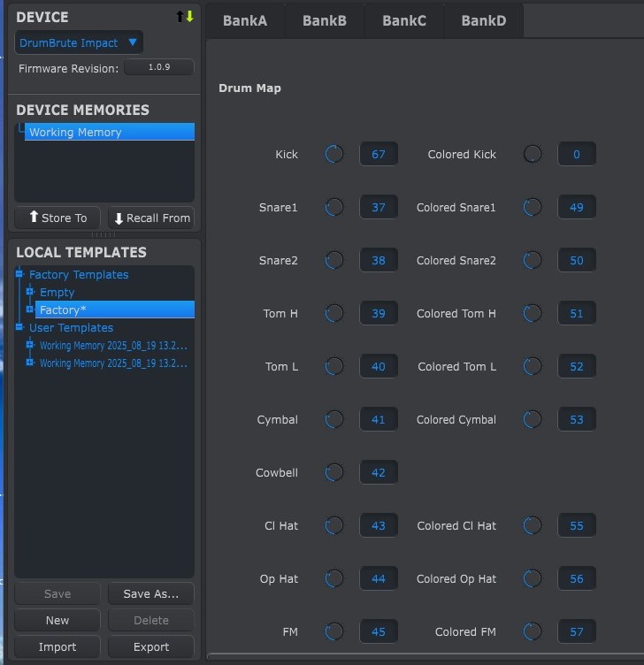Click the Recall From button

coord(150,218)
